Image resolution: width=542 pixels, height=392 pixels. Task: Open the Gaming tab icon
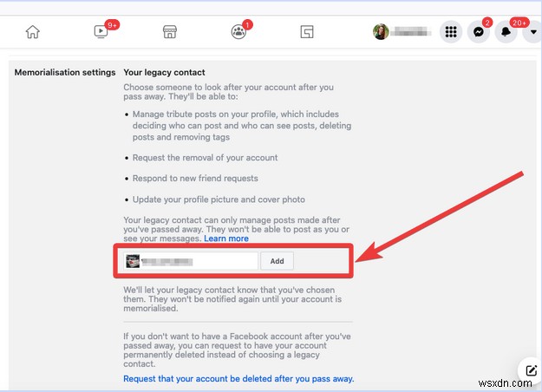[307, 32]
